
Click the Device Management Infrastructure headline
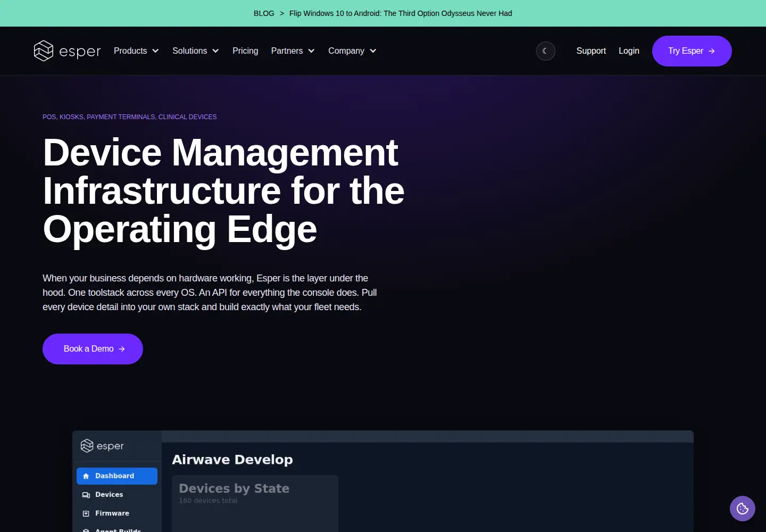point(223,191)
